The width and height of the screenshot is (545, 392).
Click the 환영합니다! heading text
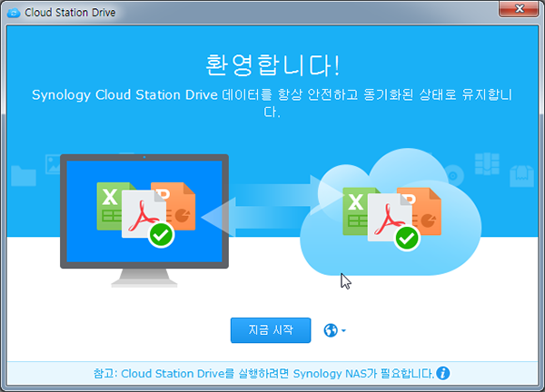[272, 65]
